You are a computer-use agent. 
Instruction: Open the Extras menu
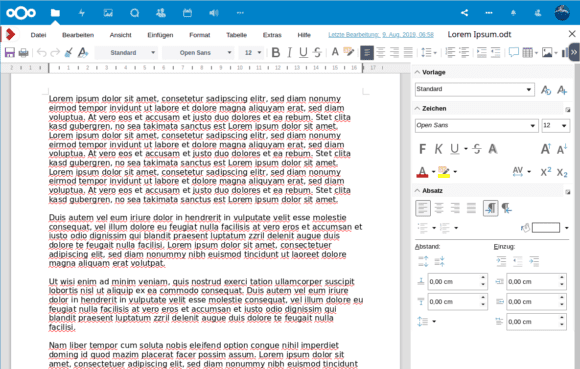pyautogui.click(x=272, y=35)
